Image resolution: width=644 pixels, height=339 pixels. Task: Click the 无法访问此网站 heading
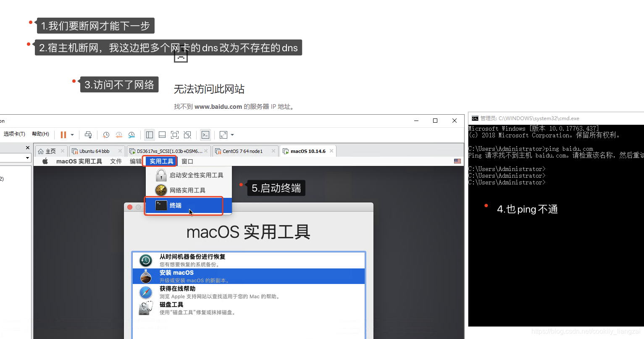[x=209, y=89]
